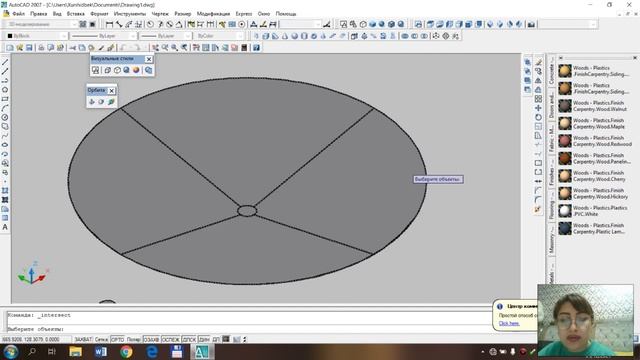Screen dimensions: 640x360
Task: Click the zoom realtime magnifier icon
Action: 165,48
